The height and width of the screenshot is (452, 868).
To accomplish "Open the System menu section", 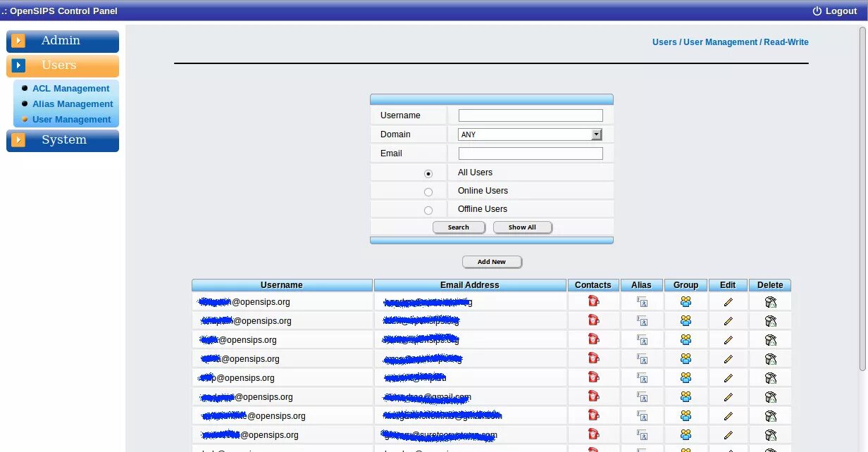I will coord(63,140).
